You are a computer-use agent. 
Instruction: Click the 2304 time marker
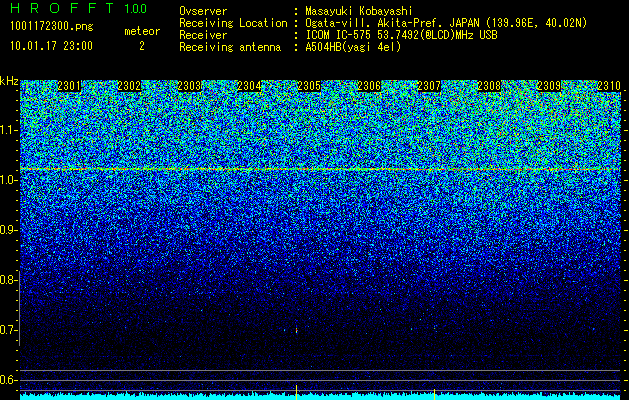pyautogui.click(x=249, y=86)
